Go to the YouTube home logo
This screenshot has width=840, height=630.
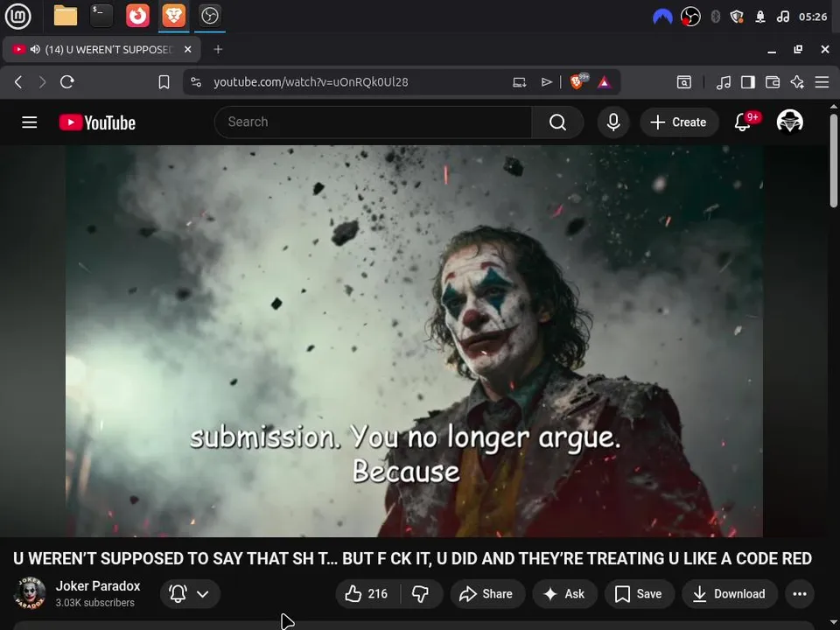pos(97,122)
